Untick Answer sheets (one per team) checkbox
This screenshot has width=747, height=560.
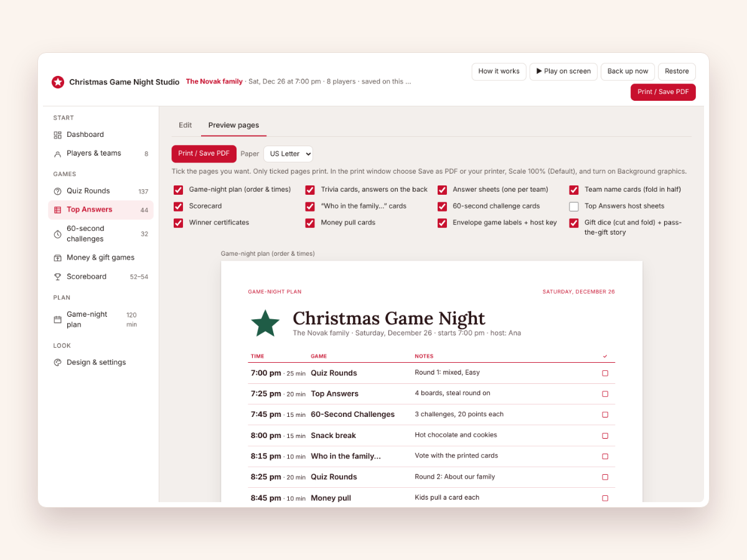tap(442, 190)
